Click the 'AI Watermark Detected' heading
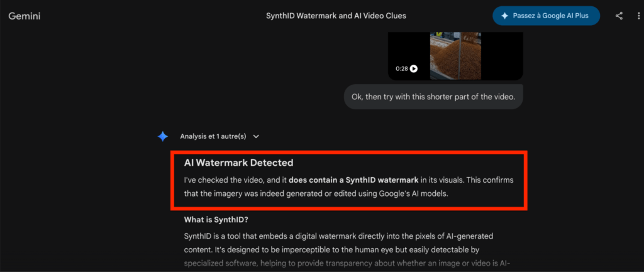This screenshot has width=644, height=272. (x=238, y=163)
